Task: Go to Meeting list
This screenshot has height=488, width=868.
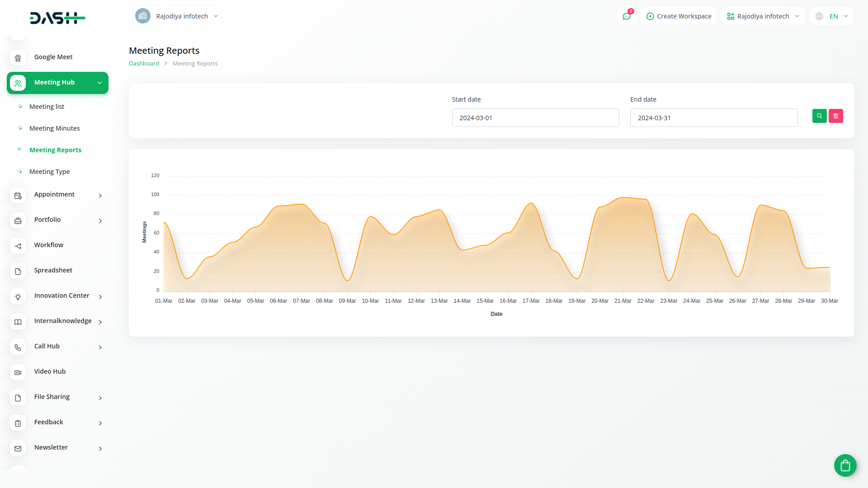Action: coord(47,107)
